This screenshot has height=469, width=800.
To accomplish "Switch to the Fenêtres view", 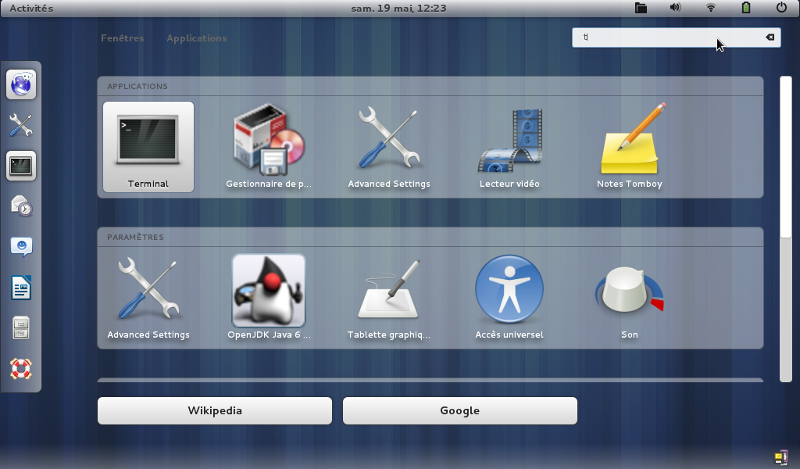I will point(122,38).
